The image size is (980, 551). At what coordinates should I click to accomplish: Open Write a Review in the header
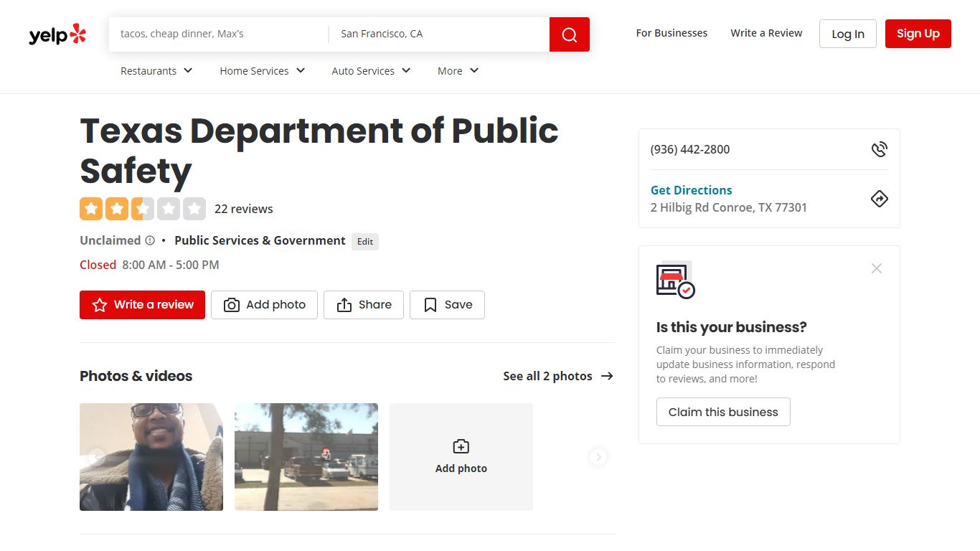tap(766, 33)
